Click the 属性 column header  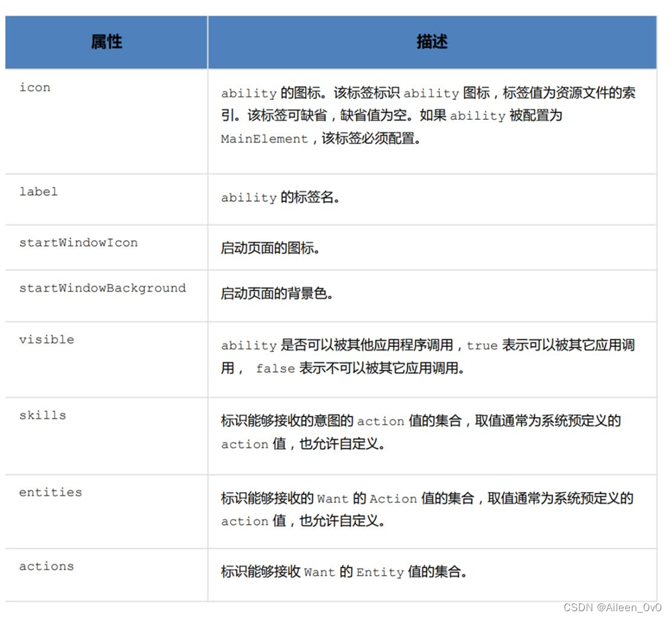pyautogui.click(x=106, y=42)
